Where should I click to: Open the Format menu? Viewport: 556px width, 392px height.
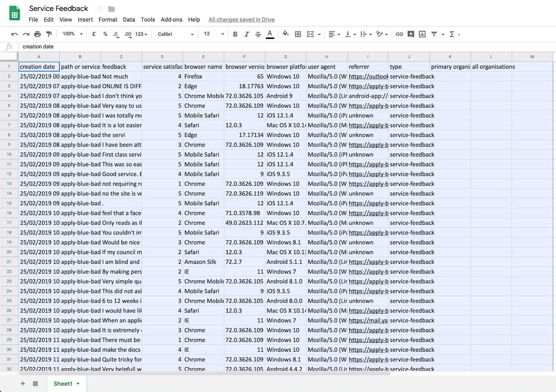click(108, 20)
